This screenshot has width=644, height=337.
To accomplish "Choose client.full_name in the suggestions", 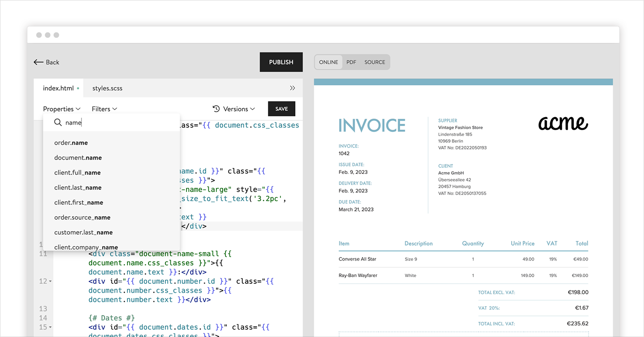I will tap(77, 173).
